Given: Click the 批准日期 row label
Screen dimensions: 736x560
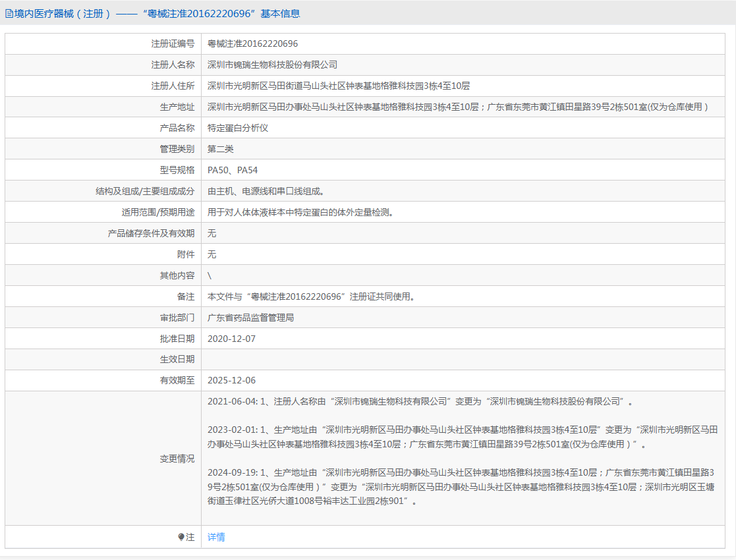Looking at the screenshot, I should click(x=177, y=339).
